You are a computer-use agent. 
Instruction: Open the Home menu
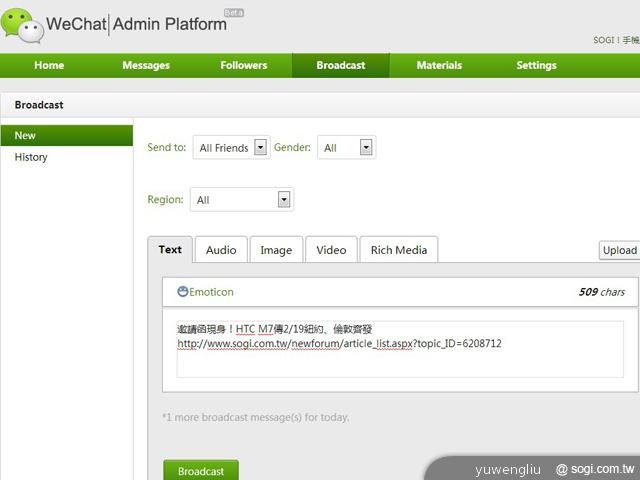(x=49, y=65)
